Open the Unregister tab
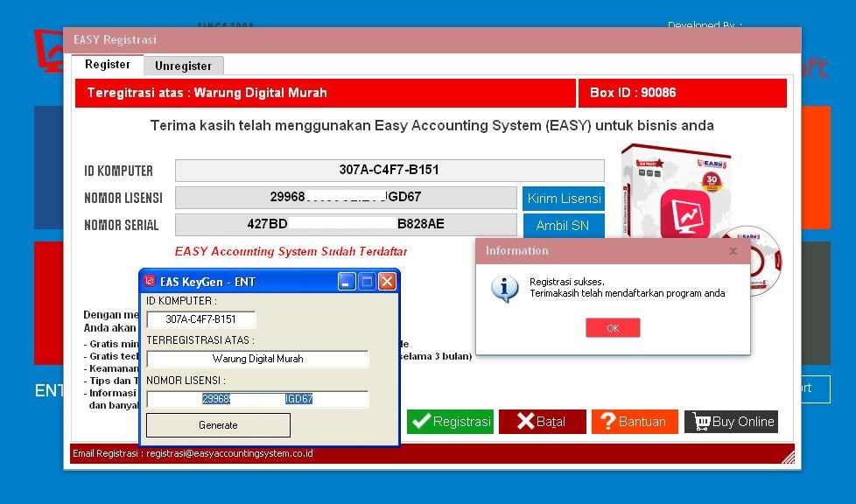 click(x=183, y=66)
